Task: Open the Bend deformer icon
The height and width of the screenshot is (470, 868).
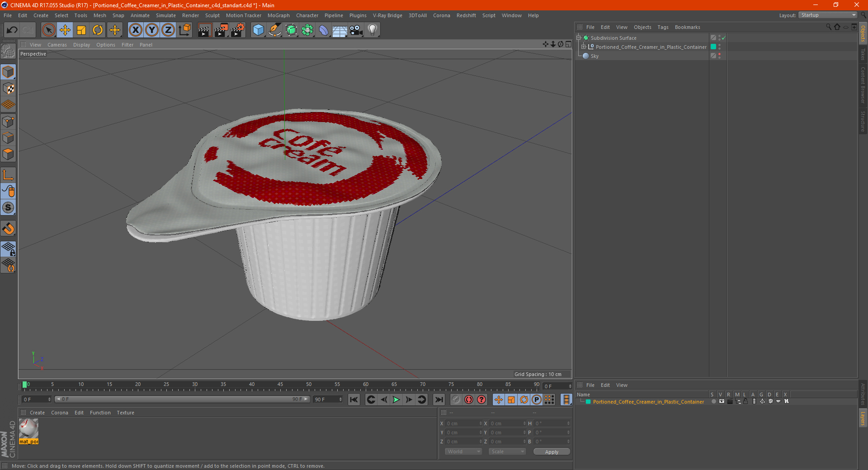Action: tap(324, 30)
